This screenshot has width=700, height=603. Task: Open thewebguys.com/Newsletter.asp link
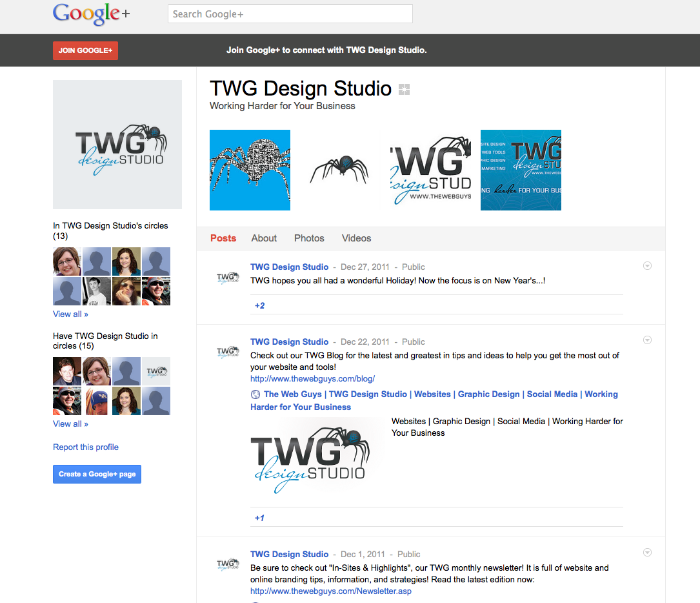tap(331, 591)
